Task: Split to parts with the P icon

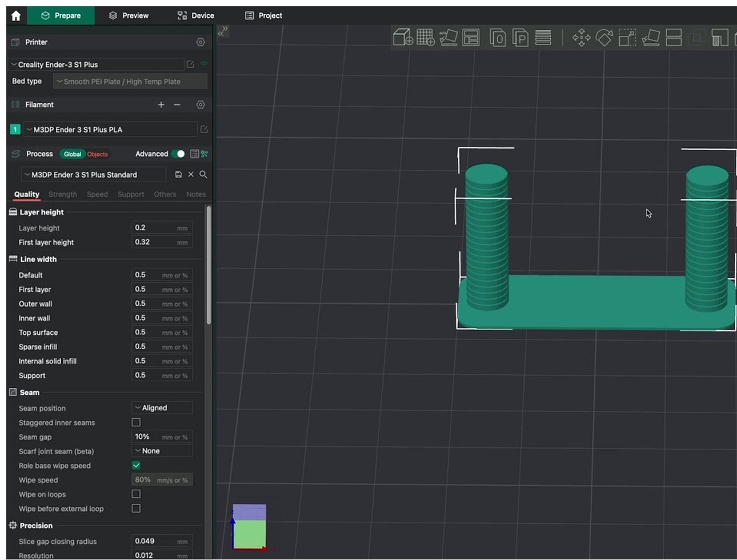Action: (x=520, y=38)
